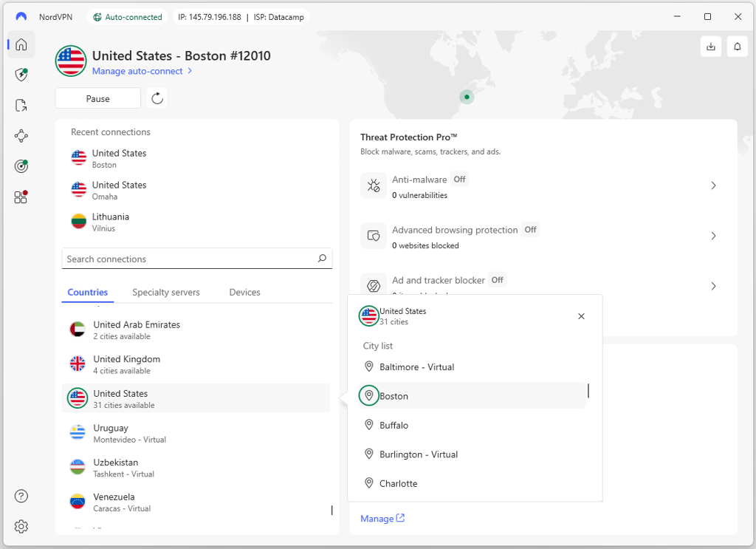Click the United Kingdom flag icon
Viewport: 756px width, 549px height.
pyautogui.click(x=78, y=364)
